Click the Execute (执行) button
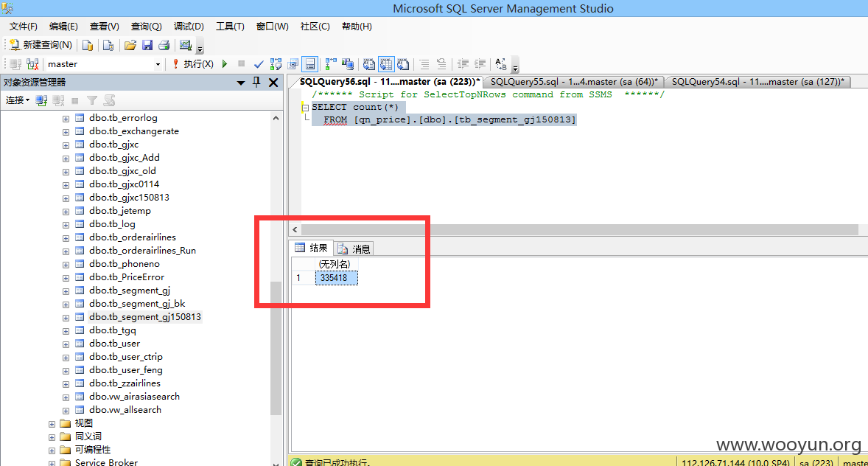This screenshot has height=466, width=868. click(193, 64)
